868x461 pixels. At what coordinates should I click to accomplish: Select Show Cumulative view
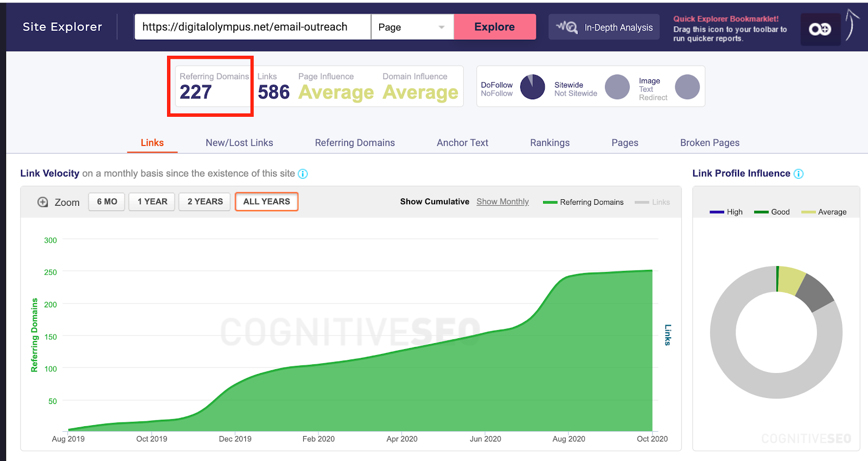(x=435, y=201)
